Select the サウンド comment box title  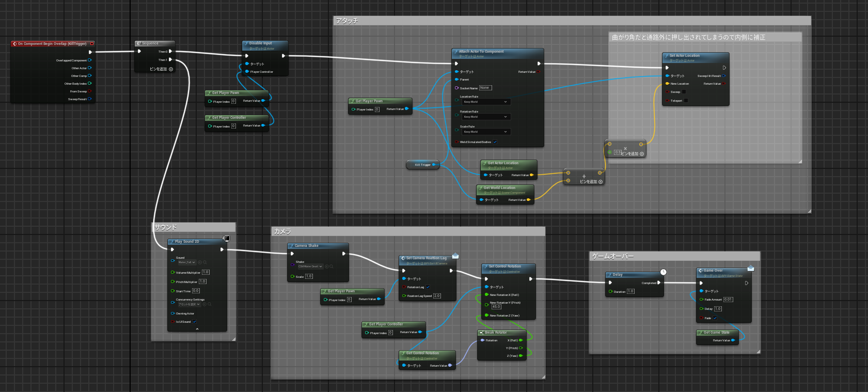pos(166,227)
